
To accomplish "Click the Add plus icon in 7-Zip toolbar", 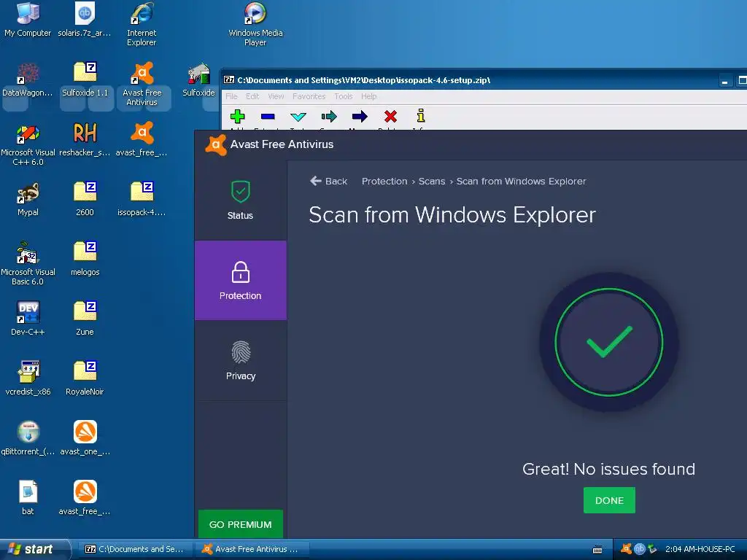I will click(x=237, y=116).
